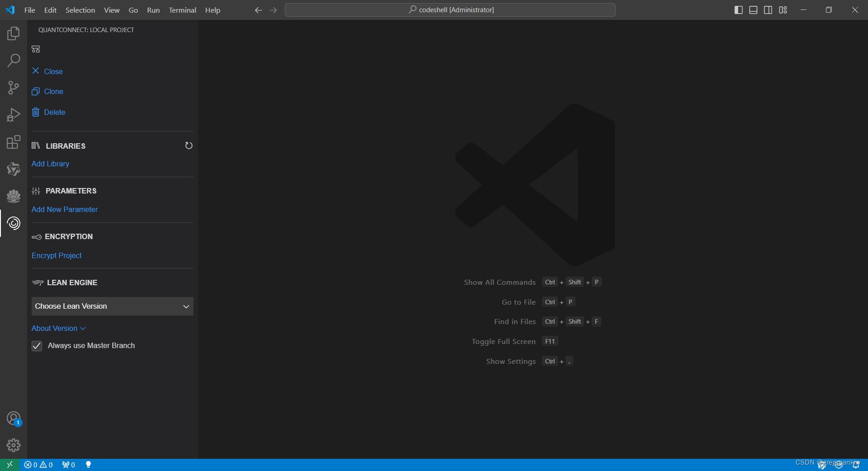
Task: Toggle the Secondary Side Bar layout
Action: (x=768, y=10)
